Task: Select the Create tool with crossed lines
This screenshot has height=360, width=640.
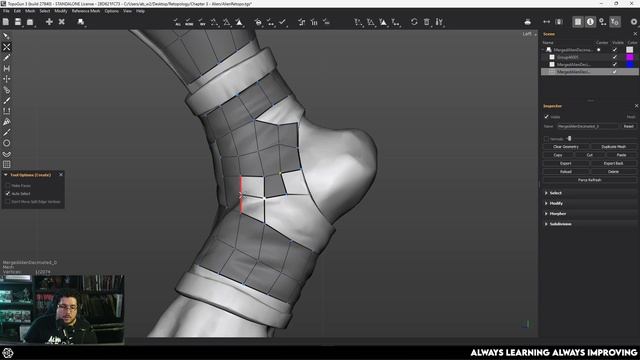Action: coord(7,47)
